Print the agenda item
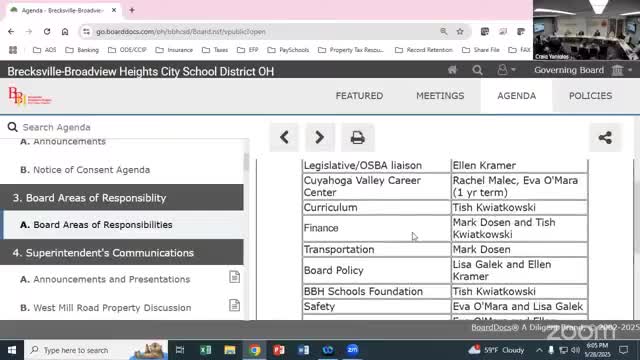This screenshot has height=360, width=640. (x=358, y=137)
